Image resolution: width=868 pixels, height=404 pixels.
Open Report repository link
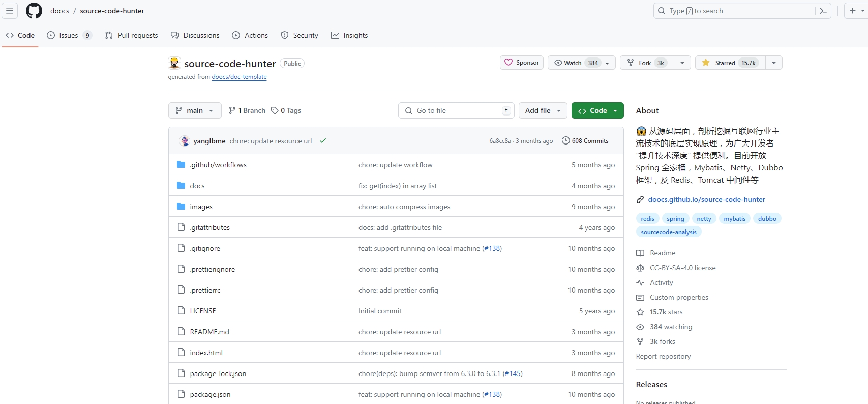click(663, 356)
